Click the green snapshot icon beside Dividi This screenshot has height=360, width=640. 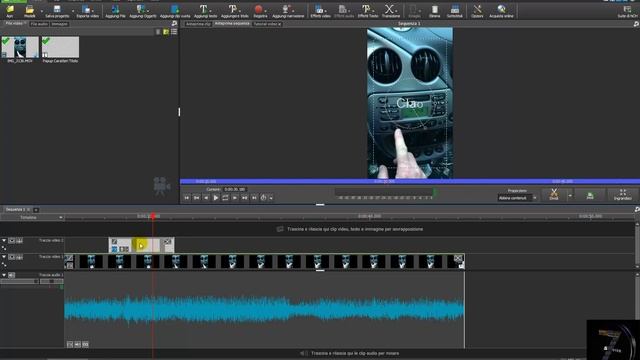click(590, 195)
